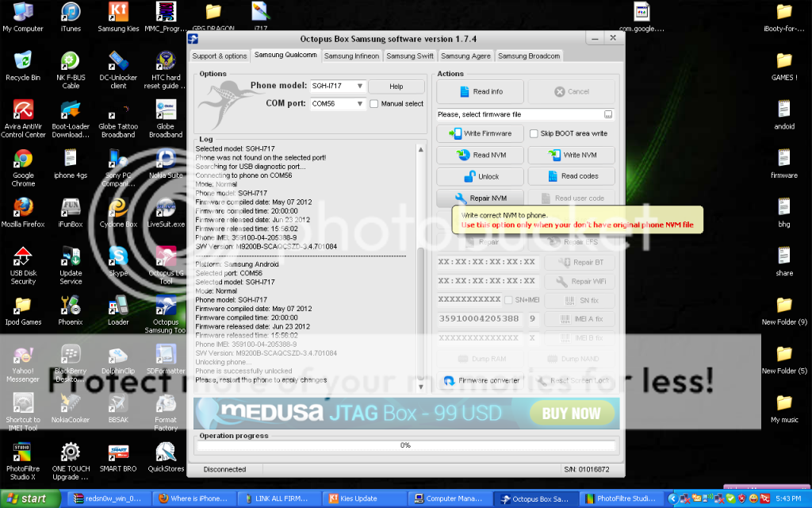Click the log panel vertical scrollbar
The image size is (812, 508).
coord(420,267)
